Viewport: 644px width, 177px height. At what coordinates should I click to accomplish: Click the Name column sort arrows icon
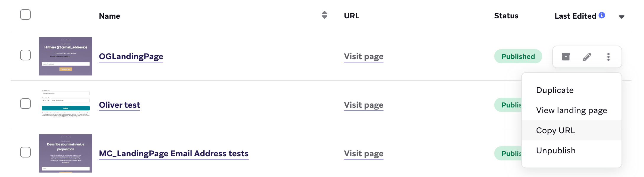pyautogui.click(x=324, y=15)
